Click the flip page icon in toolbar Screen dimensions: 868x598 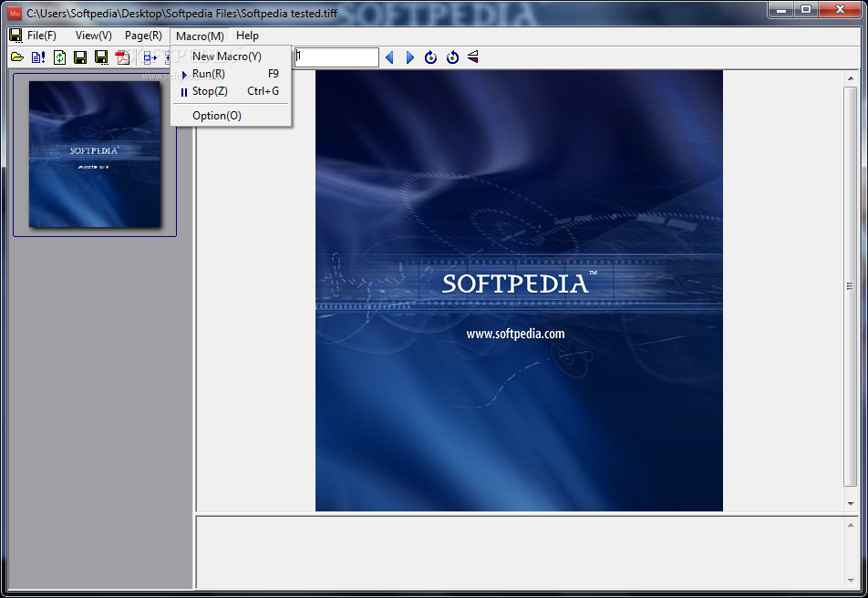(472, 57)
